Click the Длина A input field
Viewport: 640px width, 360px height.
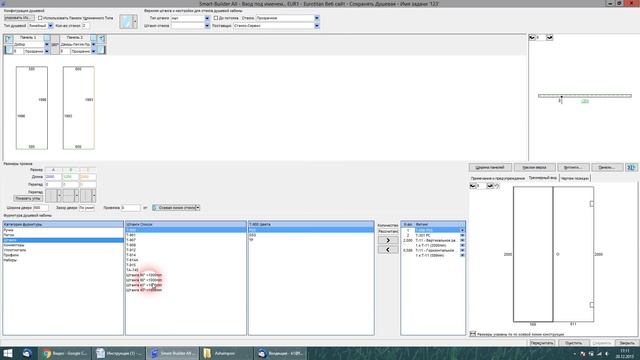[53, 177]
